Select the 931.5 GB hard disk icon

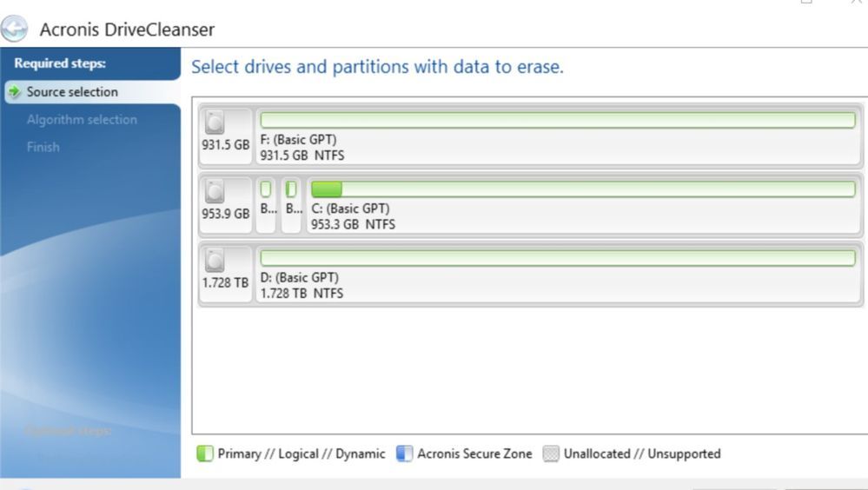(215, 123)
